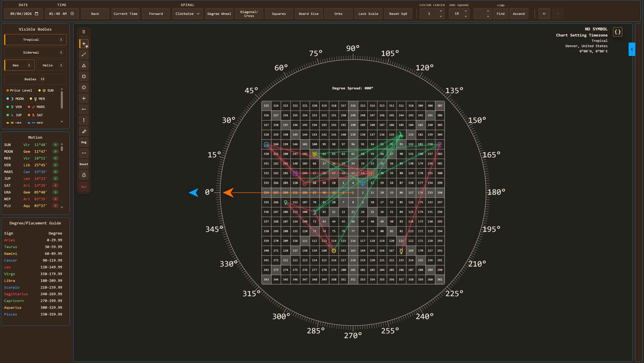644x363 pixels.
Task: Grab the toolbar drag handle dots
Action: [x=84, y=32]
